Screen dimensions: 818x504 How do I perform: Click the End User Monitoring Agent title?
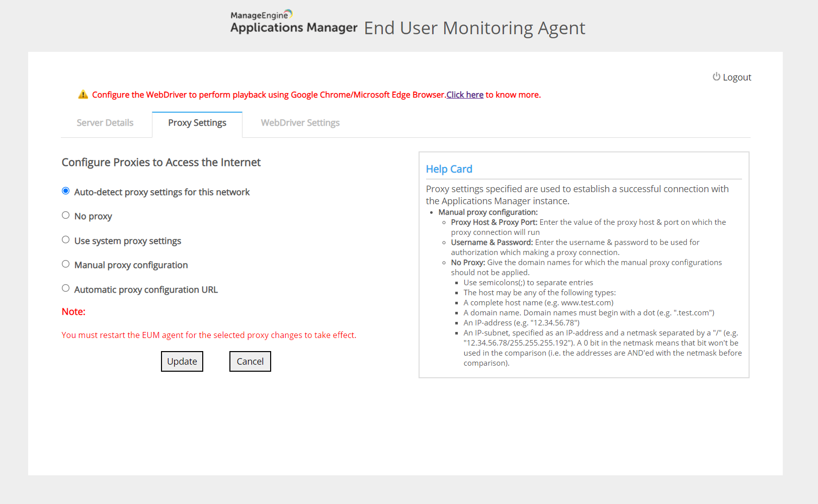pyautogui.click(x=474, y=28)
